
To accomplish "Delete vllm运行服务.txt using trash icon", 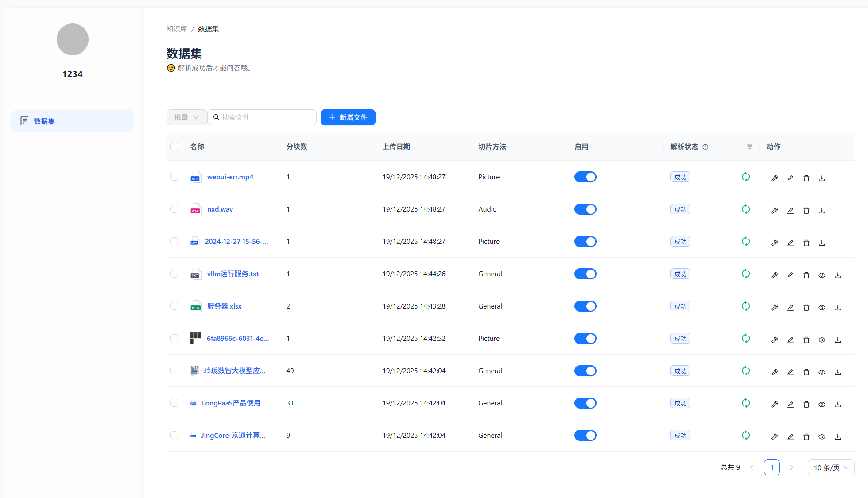I will point(806,275).
